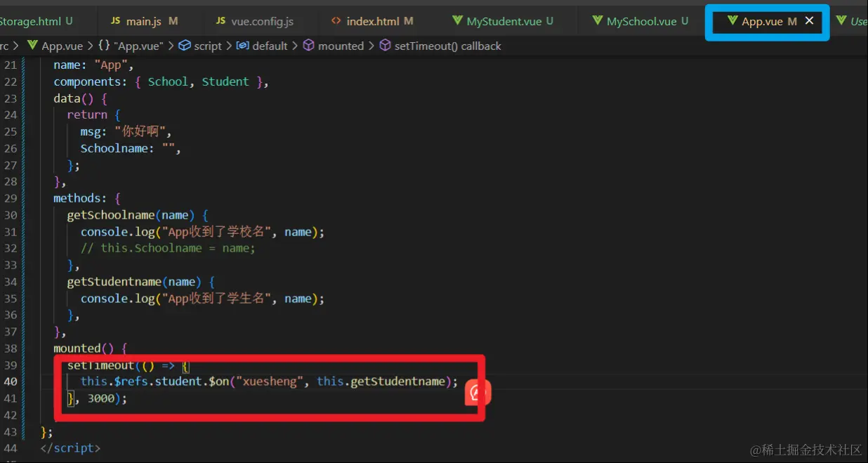Click the return { statement
Screen dimensions: 868x463
pyautogui.click(x=94, y=115)
